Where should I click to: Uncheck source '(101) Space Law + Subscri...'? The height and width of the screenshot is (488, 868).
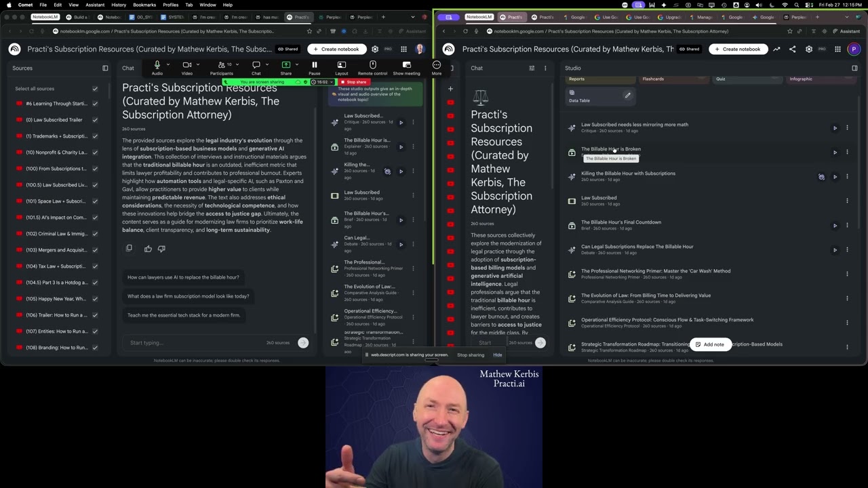point(95,201)
